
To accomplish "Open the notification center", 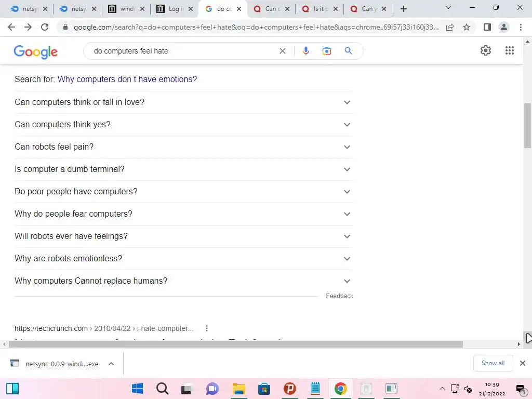I will [521, 389].
